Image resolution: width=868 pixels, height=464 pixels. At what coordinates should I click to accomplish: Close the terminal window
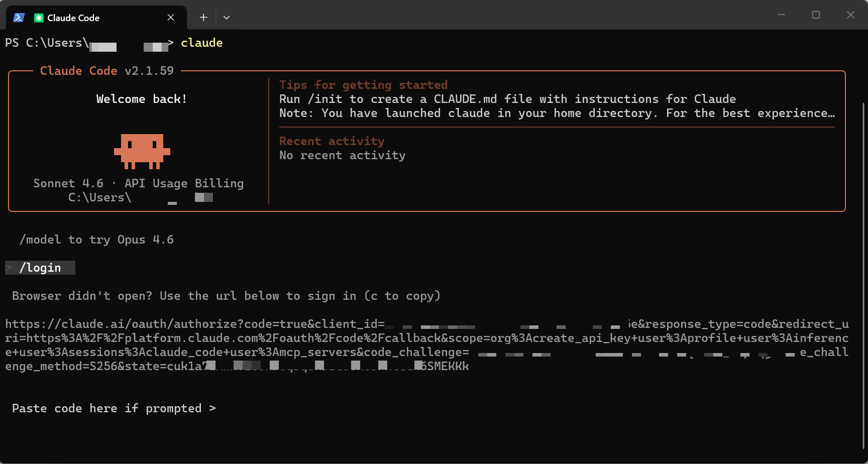coord(850,15)
